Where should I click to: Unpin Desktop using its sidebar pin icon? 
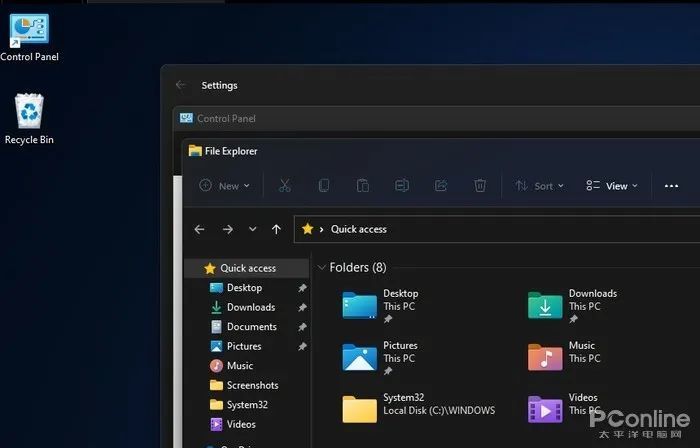302,288
